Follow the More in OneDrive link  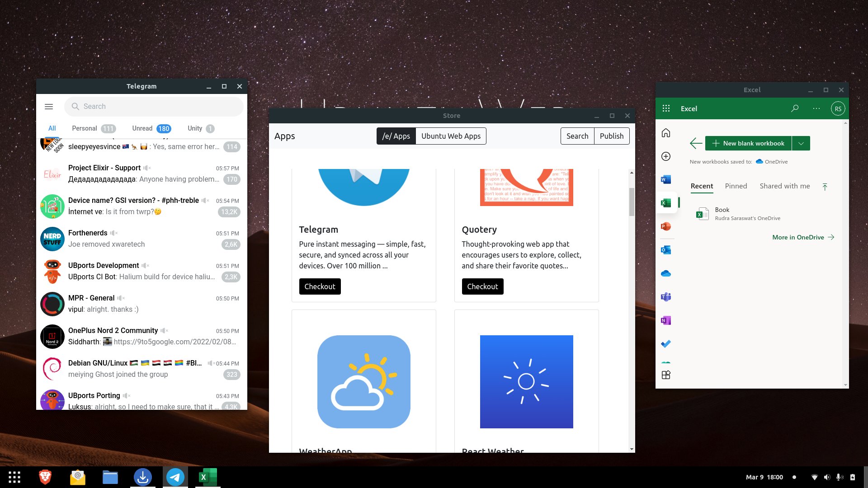[x=803, y=237]
